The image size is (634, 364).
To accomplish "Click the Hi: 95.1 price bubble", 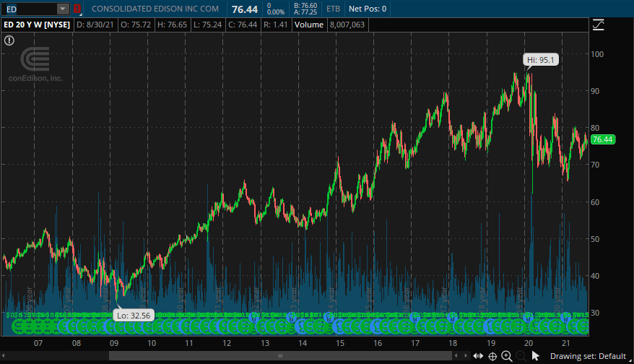I will pos(541,60).
